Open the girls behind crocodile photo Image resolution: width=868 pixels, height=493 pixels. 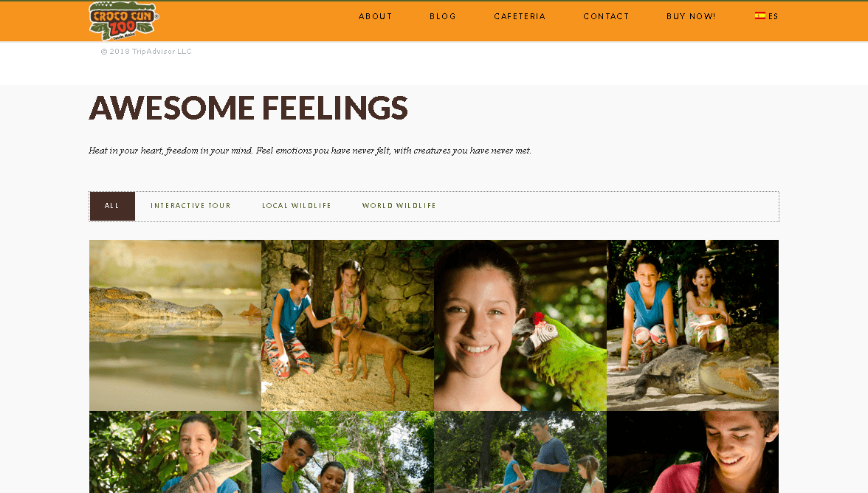[x=692, y=325]
